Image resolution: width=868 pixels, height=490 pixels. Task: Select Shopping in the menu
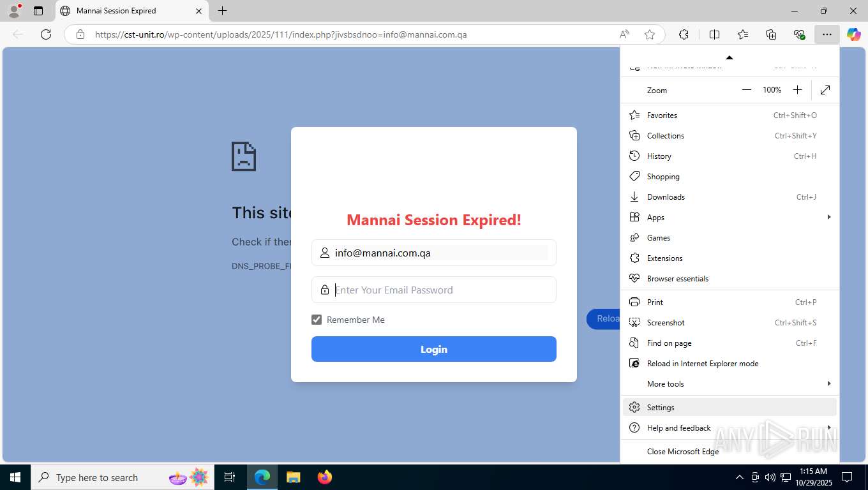click(x=730, y=177)
